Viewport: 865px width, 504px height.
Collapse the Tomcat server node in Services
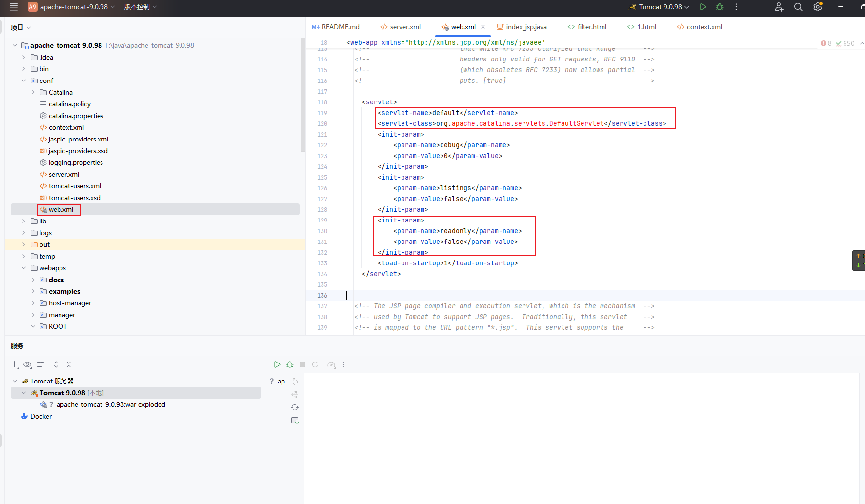point(15,381)
